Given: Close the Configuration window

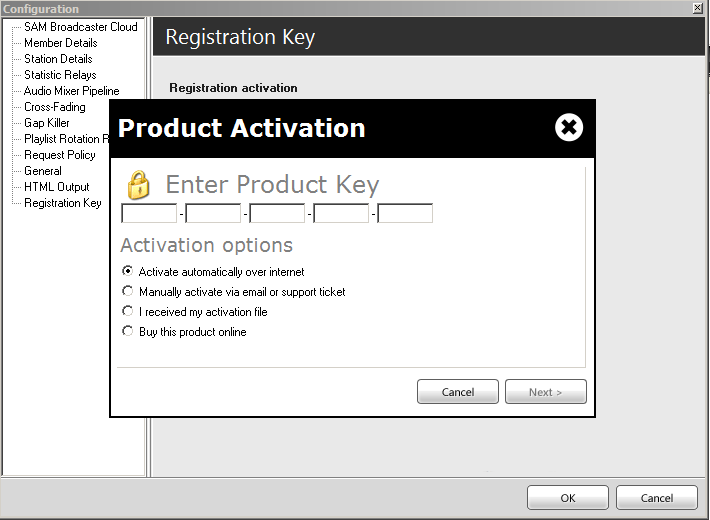Looking at the screenshot, I should (698, 8).
